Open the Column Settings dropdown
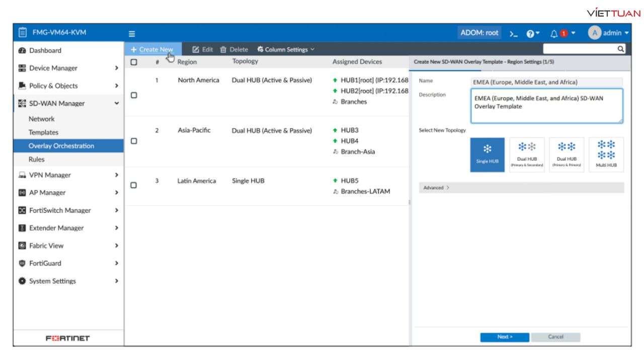The width and height of the screenshot is (644, 362). pyautogui.click(x=286, y=49)
